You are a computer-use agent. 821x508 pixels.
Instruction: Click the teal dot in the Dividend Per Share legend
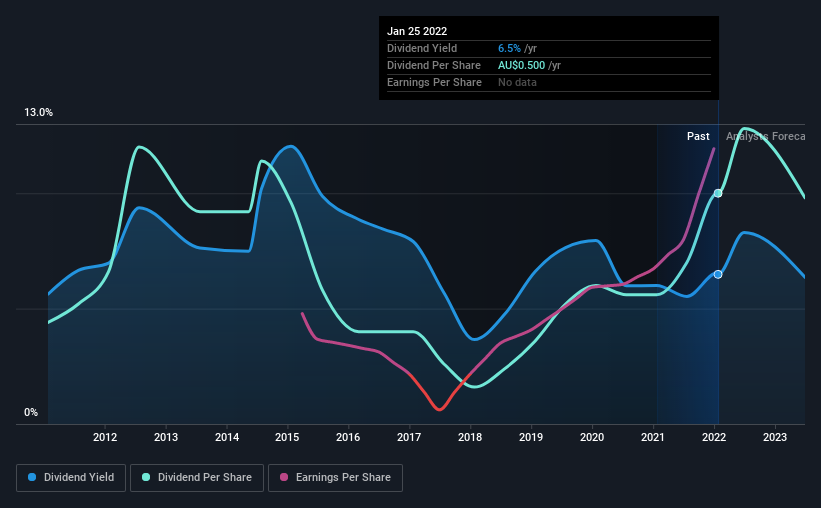tap(146, 477)
